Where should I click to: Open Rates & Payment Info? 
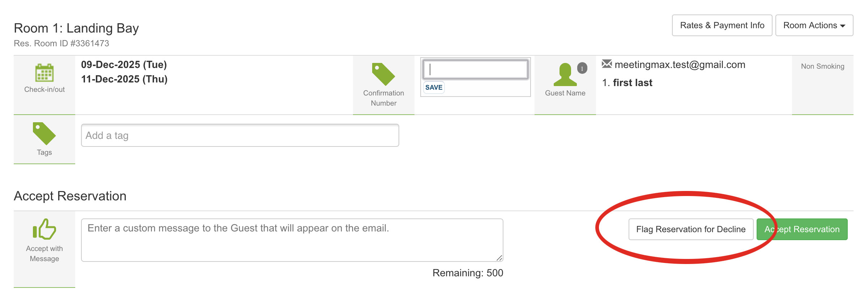(x=722, y=25)
